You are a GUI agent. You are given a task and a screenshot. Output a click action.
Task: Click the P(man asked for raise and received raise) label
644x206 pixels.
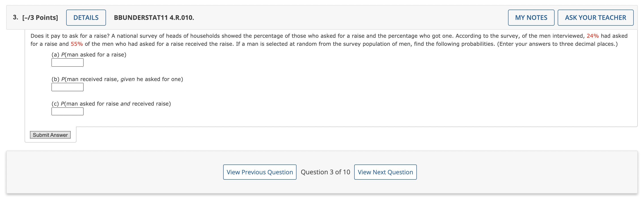coord(111,103)
